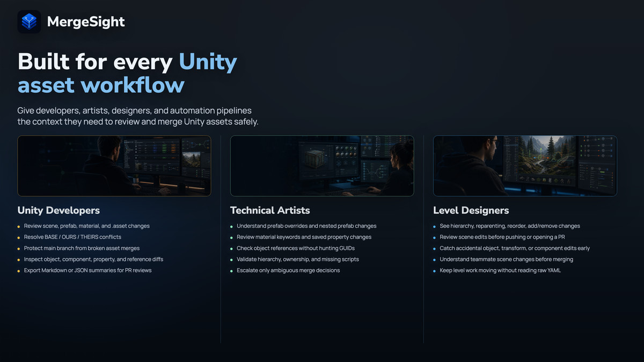Click 'Protect main branch from broken asset merges'
The image size is (644, 362).
tap(82, 248)
